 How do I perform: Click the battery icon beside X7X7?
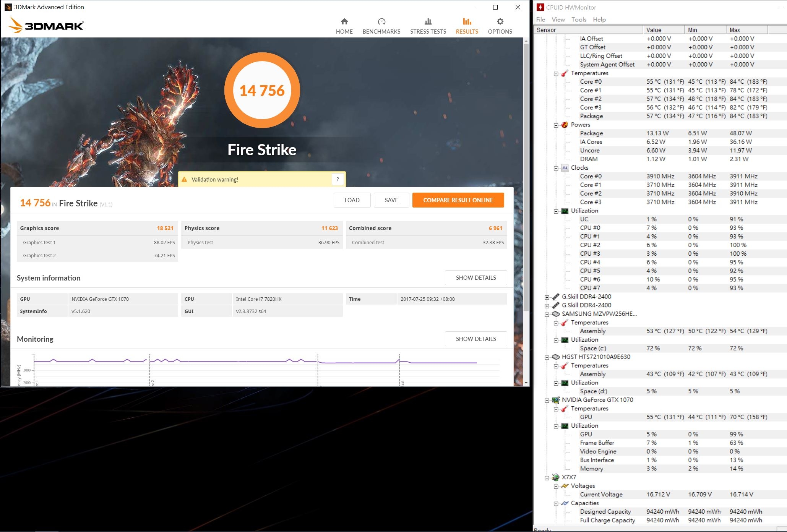(556, 477)
